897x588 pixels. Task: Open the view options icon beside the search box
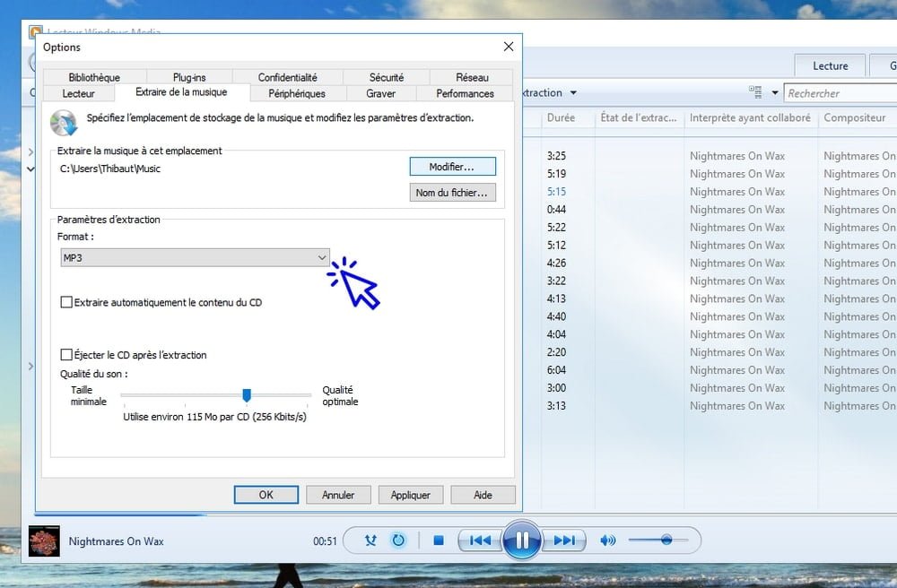point(755,92)
